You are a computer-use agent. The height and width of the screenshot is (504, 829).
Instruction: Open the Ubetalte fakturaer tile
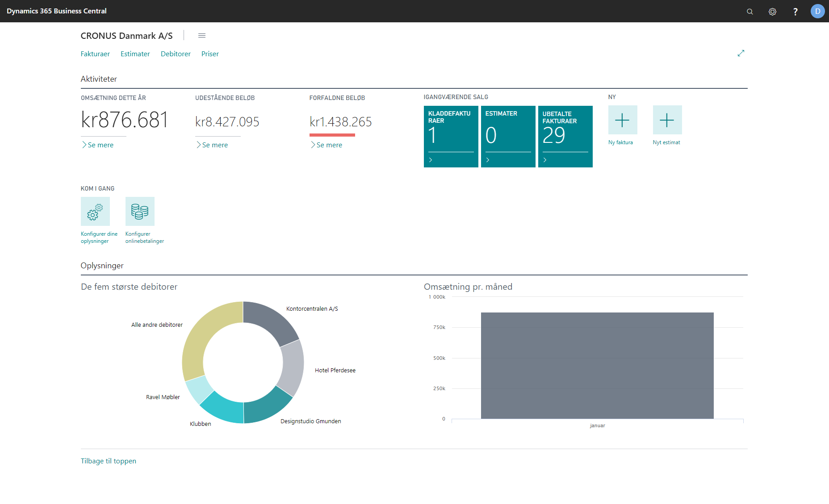[565, 137]
